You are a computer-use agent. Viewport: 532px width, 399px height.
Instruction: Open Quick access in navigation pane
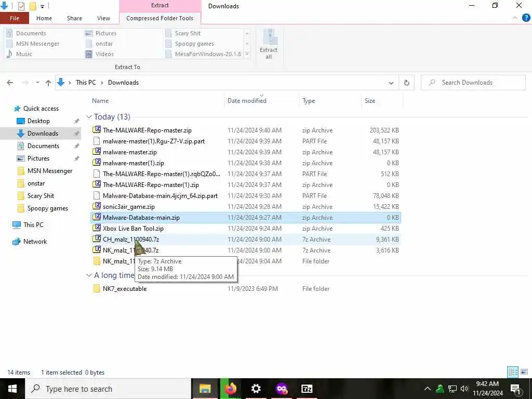coord(41,109)
